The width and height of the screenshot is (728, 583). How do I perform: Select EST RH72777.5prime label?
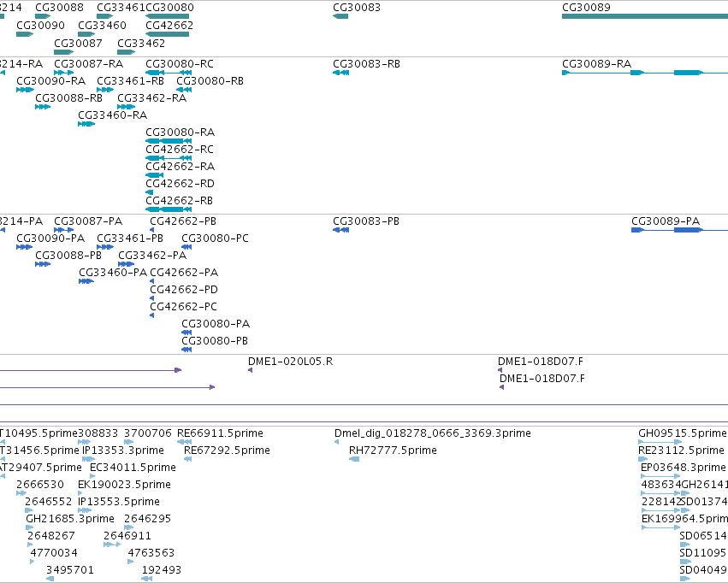[x=393, y=450]
